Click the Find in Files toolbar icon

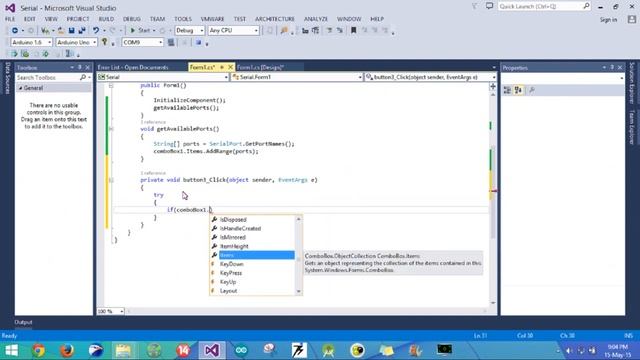pyautogui.click(x=284, y=31)
